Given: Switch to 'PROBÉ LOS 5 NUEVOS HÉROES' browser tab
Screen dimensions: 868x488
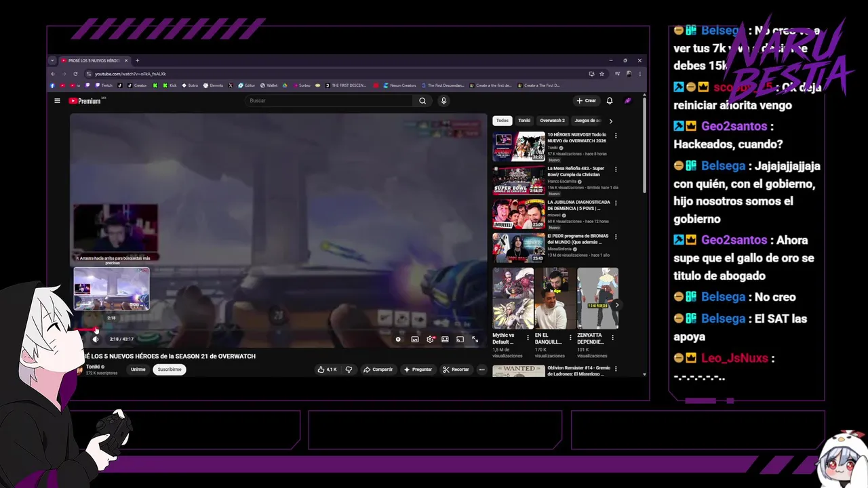Looking at the screenshot, I should [x=95, y=60].
